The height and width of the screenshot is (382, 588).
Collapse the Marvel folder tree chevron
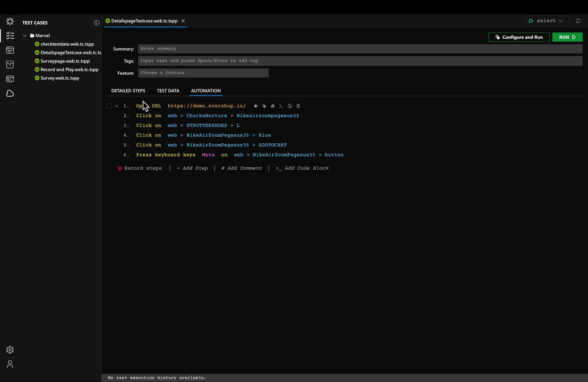(25, 36)
